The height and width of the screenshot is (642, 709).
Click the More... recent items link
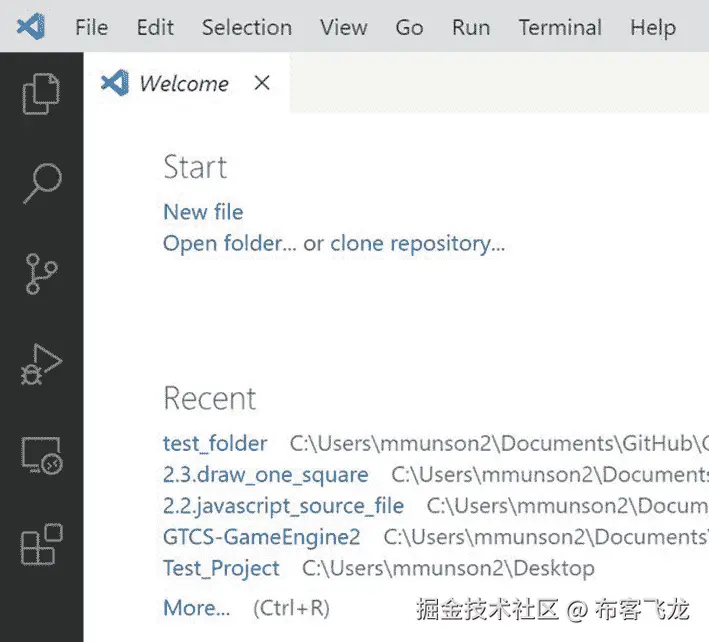pos(196,608)
